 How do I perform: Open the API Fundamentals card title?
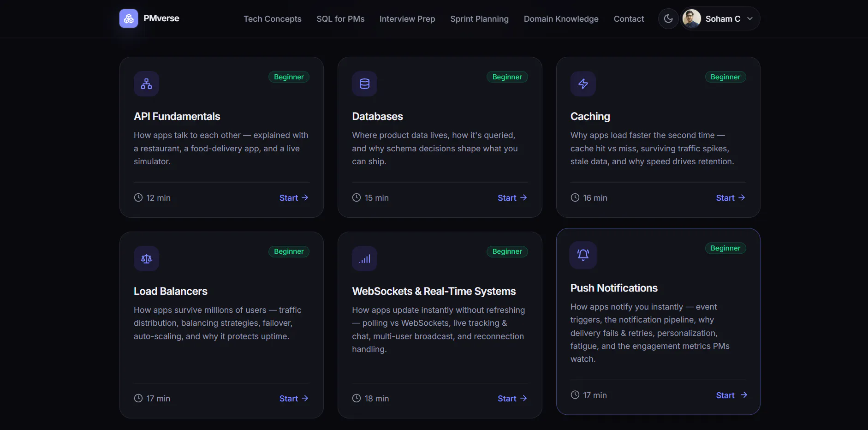177,116
